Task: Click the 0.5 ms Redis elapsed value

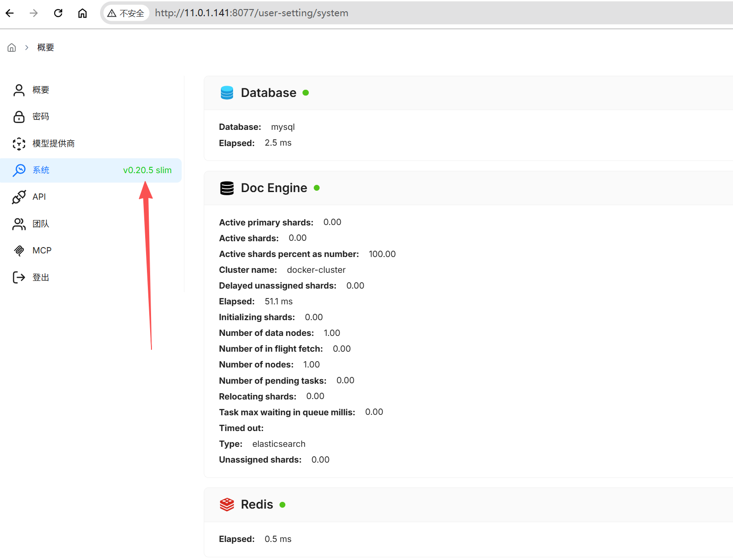Action: pos(278,539)
